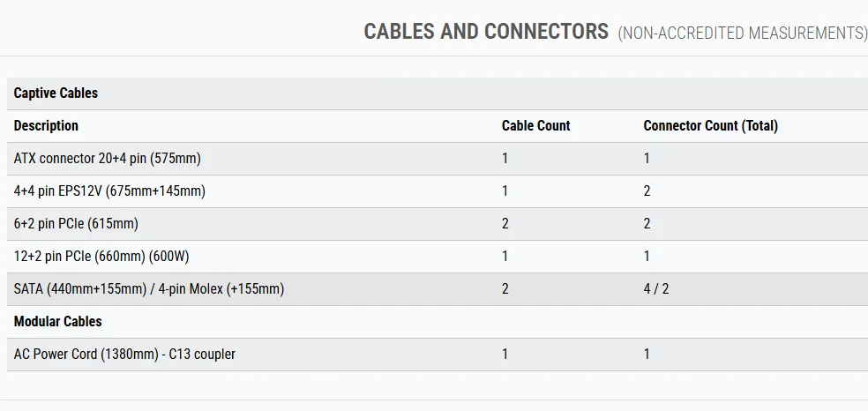Click the Modular Cables section header

point(57,322)
